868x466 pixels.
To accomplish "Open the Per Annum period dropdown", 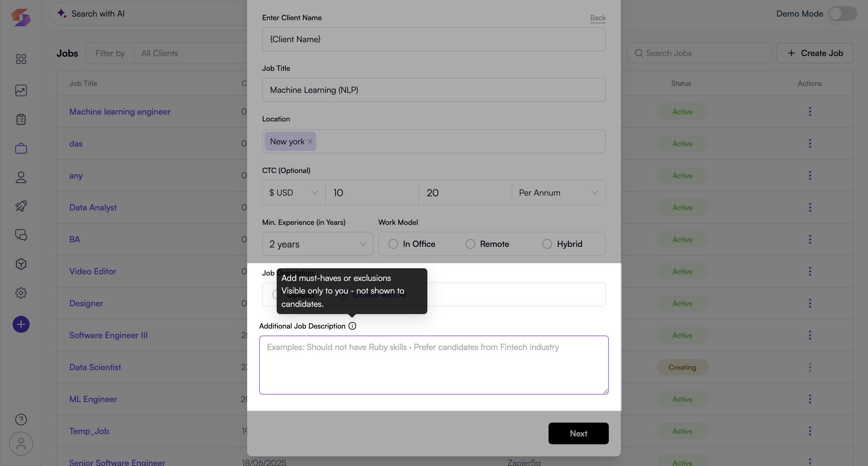I will pos(558,193).
